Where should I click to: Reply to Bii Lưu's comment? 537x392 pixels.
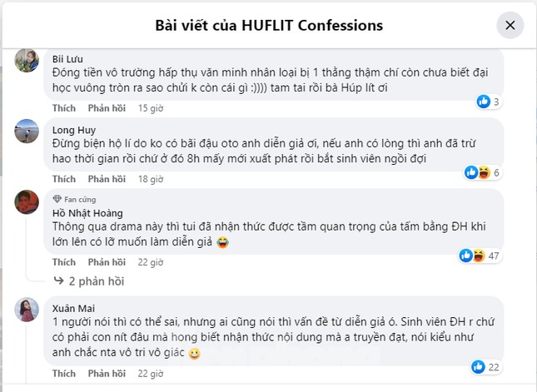coord(107,108)
